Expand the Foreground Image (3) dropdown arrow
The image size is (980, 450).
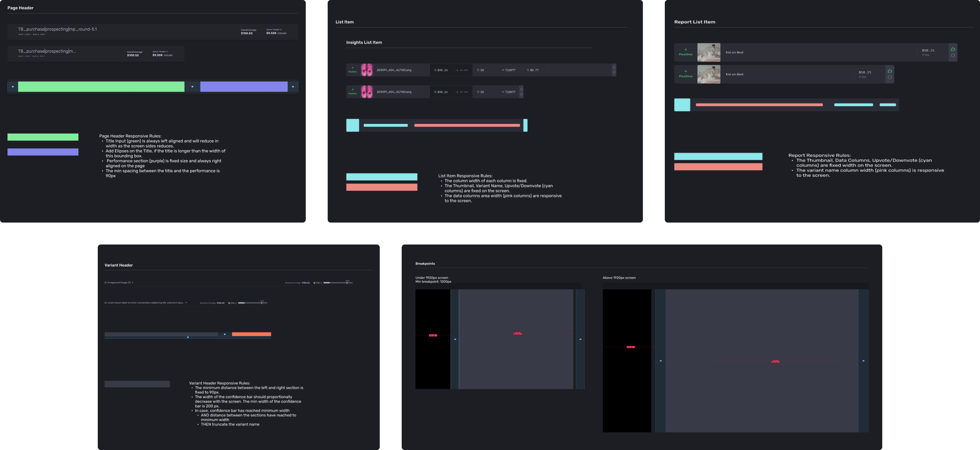click(x=132, y=282)
